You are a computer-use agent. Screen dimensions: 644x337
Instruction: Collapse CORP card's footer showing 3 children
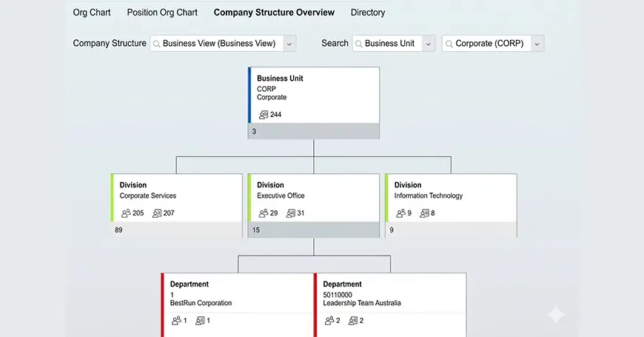tap(314, 131)
